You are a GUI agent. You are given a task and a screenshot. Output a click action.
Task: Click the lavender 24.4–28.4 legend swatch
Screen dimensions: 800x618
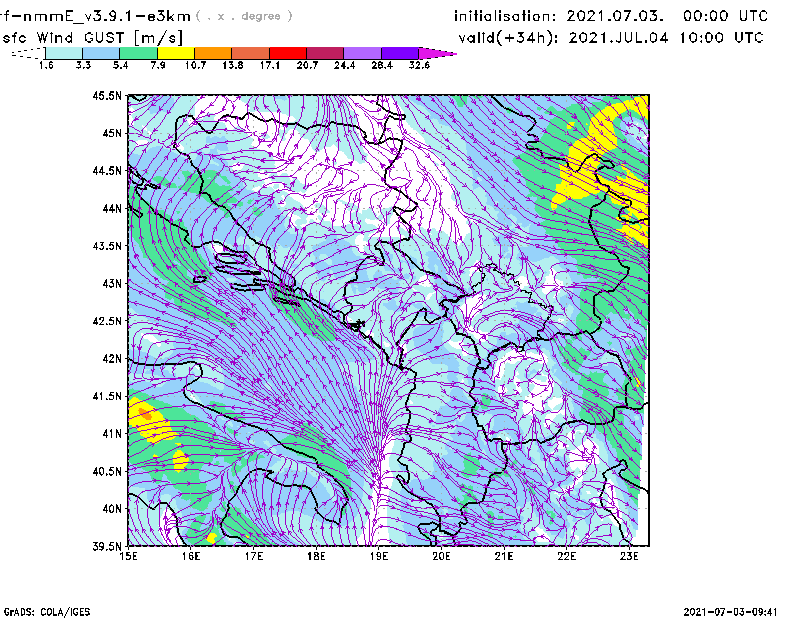point(362,53)
